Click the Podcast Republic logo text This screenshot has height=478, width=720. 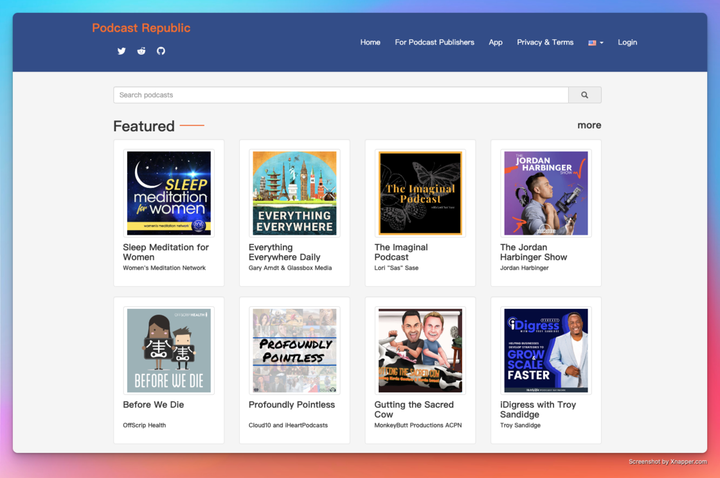click(141, 28)
